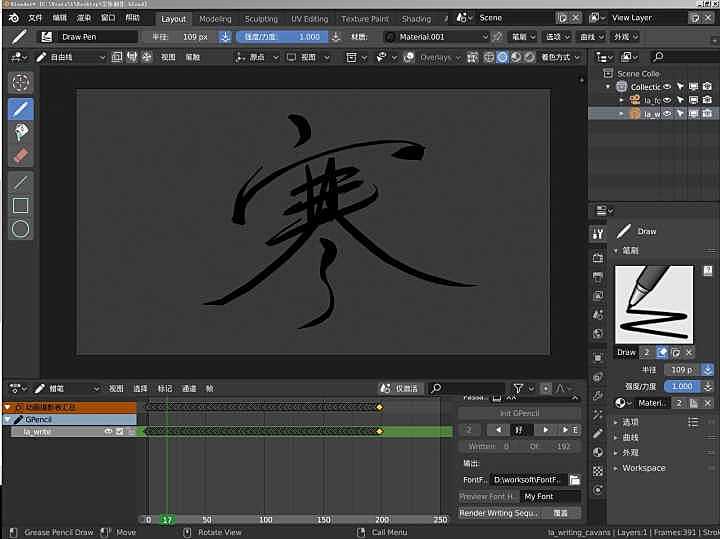Select the Fill bucket tool

click(20, 132)
